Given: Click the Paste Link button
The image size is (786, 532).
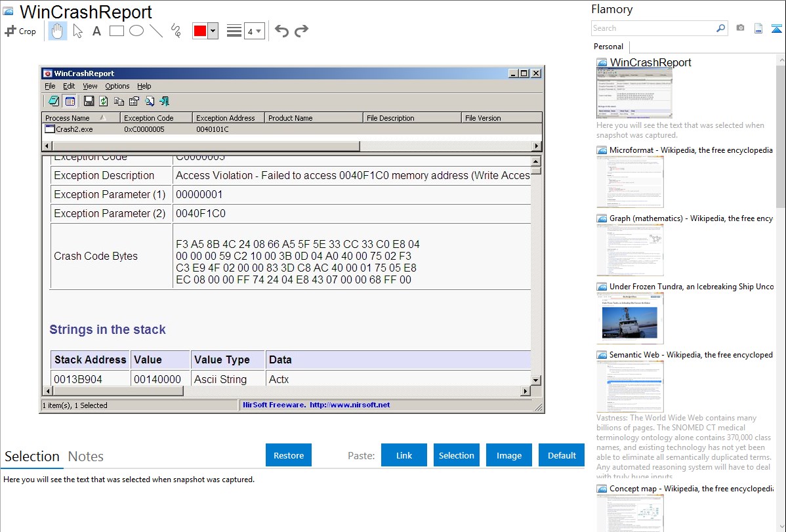Looking at the screenshot, I should pyautogui.click(x=404, y=455).
